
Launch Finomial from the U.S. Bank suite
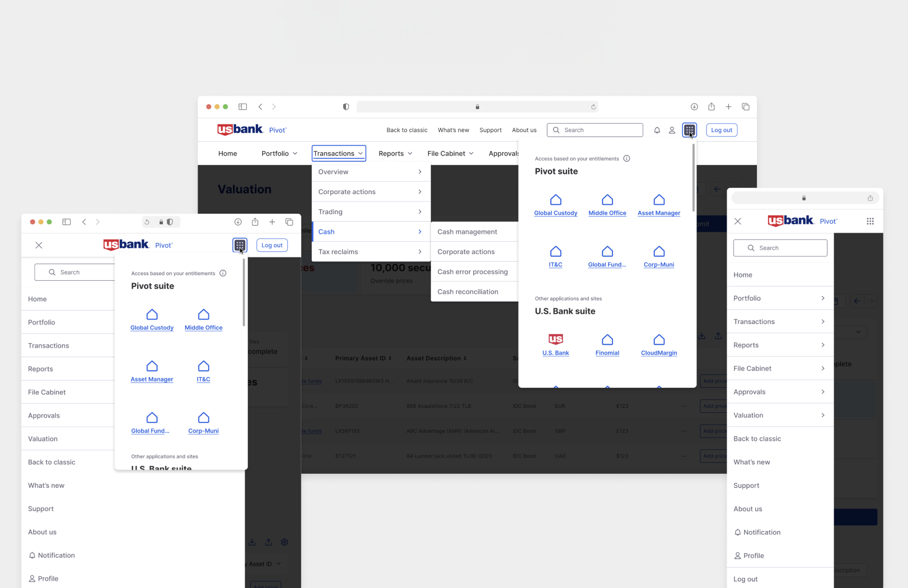coord(607,345)
